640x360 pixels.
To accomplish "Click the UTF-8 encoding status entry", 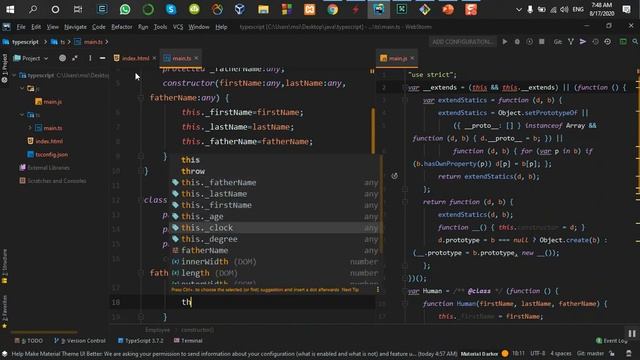I will point(538,353).
